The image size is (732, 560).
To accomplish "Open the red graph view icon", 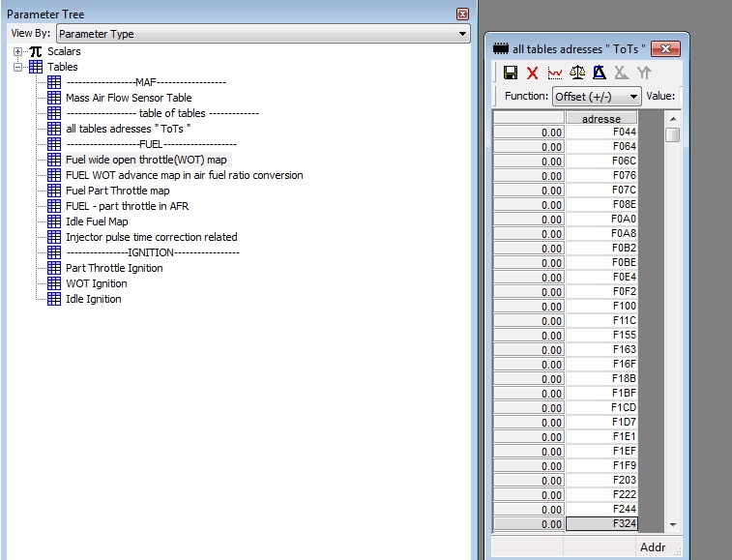I will click(554, 73).
